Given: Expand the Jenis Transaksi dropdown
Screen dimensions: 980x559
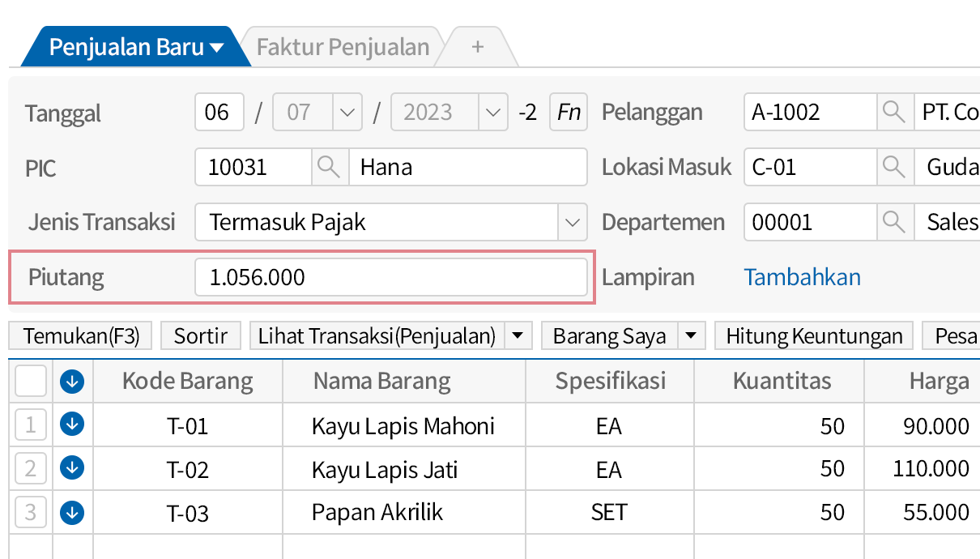Looking at the screenshot, I should point(573,222).
